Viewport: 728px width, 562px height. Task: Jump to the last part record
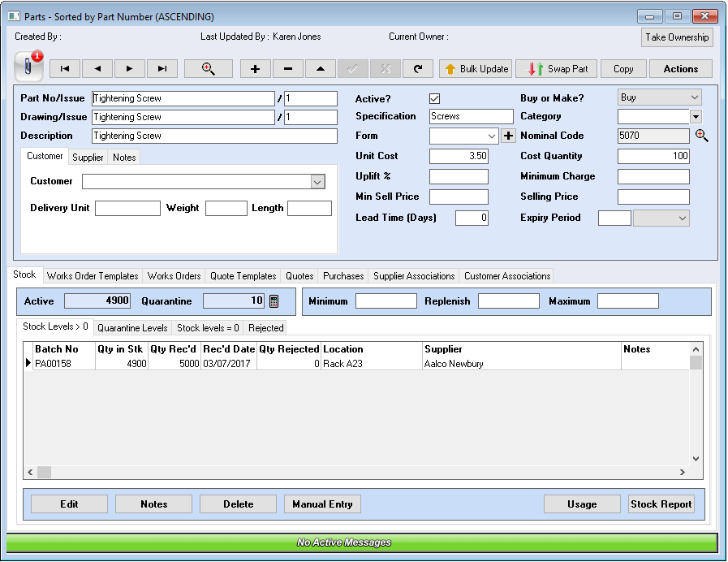click(x=162, y=69)
